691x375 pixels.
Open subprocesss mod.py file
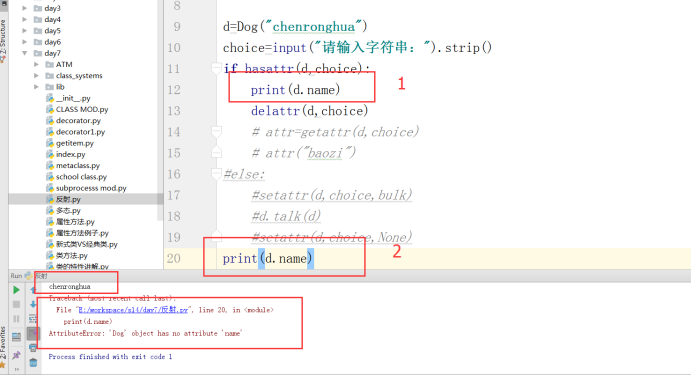click(x=86, y=188)
